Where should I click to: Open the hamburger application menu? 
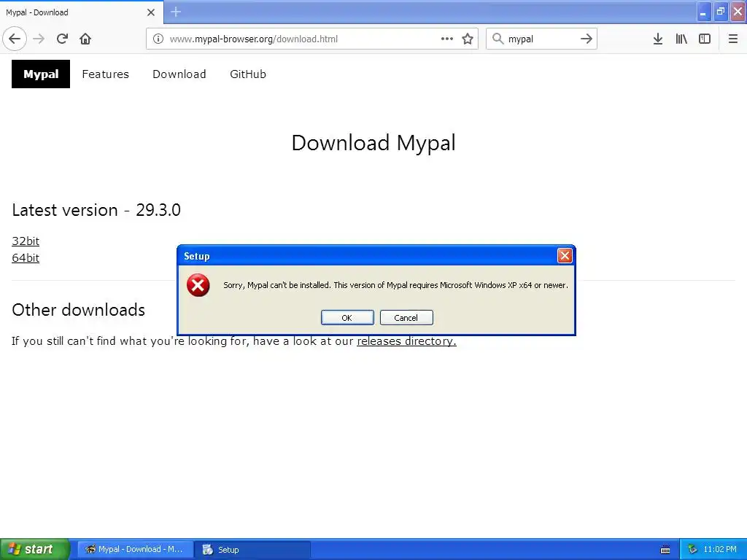click(x=732, y=39)
